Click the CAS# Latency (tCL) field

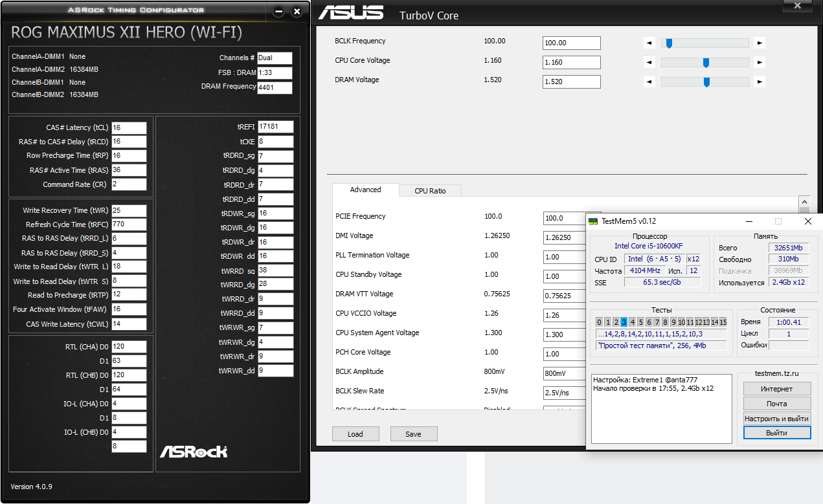click(129, 127)
